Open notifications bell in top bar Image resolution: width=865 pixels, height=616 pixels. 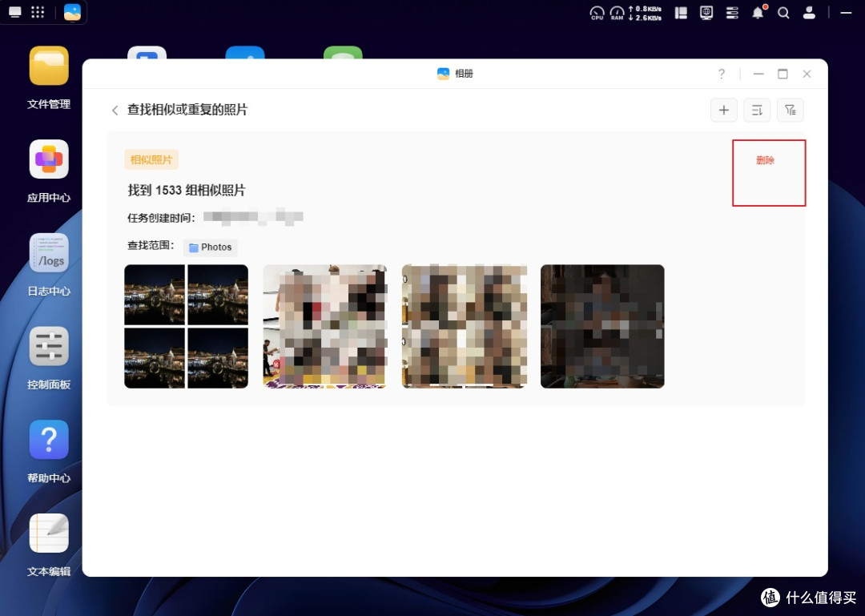point(758,13)
